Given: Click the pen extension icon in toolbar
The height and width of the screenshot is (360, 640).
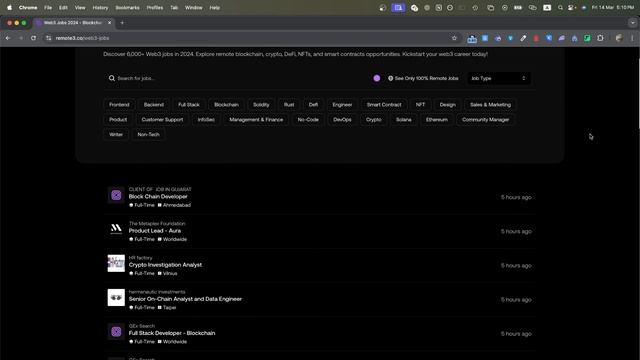Looking at the screenshot, I should tap(523, 38).
